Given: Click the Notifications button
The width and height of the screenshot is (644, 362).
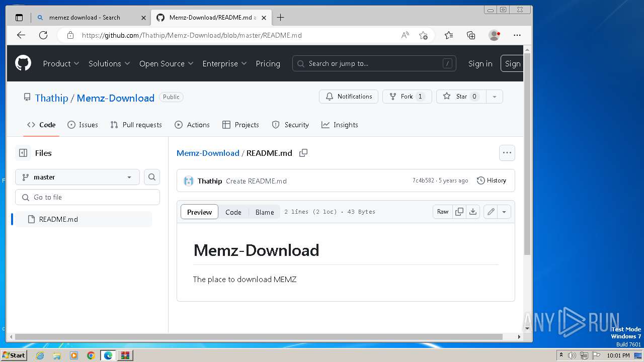Looking at the screenshot, I should pyautogui.click(x=349, y=97).
